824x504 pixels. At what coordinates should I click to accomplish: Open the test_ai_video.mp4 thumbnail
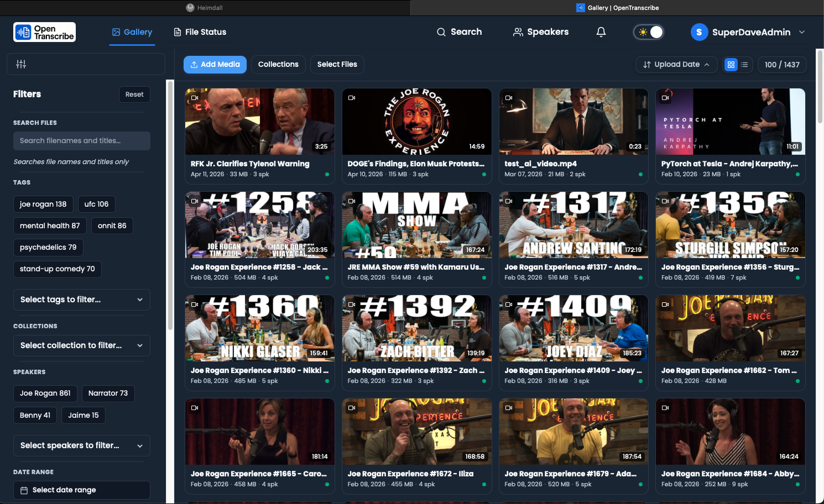click(x=573, y=122)
